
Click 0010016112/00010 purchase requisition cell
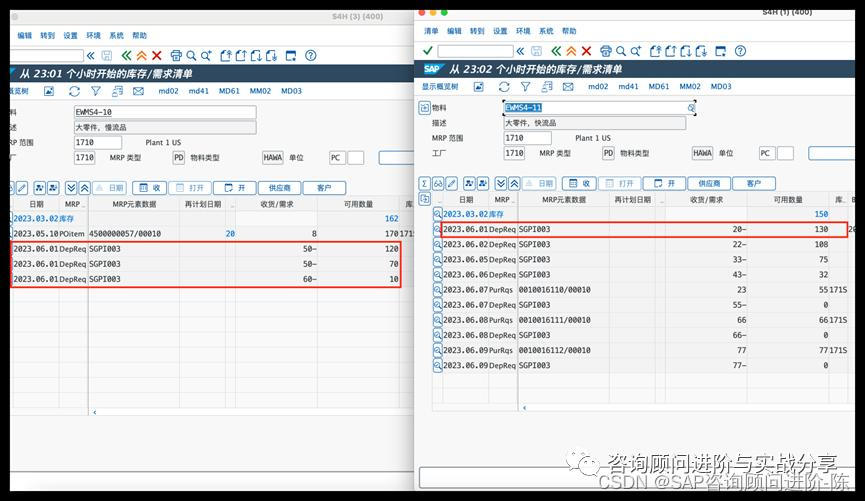point(554,350)
